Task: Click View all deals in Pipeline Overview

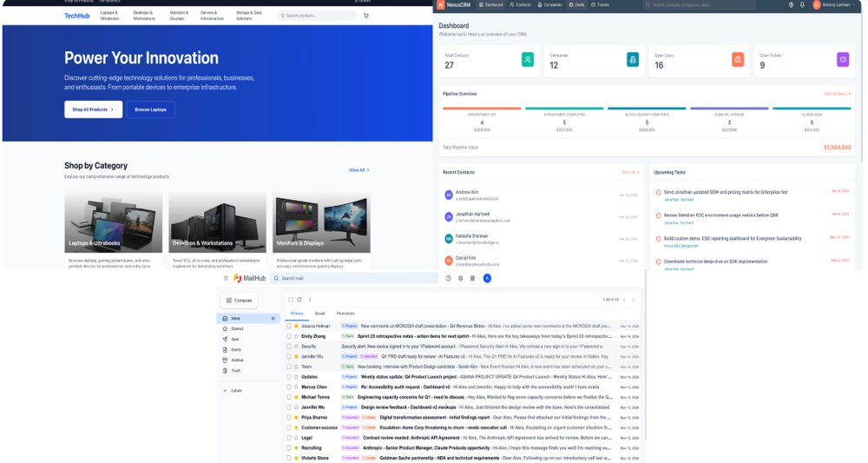Action: click(837, 94)
